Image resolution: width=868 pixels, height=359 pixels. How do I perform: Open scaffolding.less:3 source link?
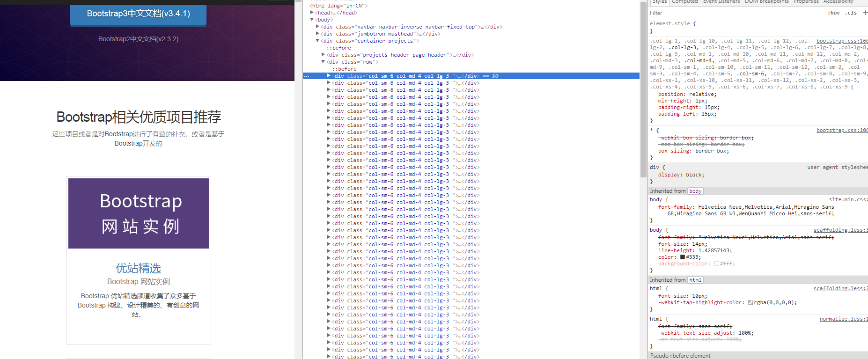coord(841,230)
